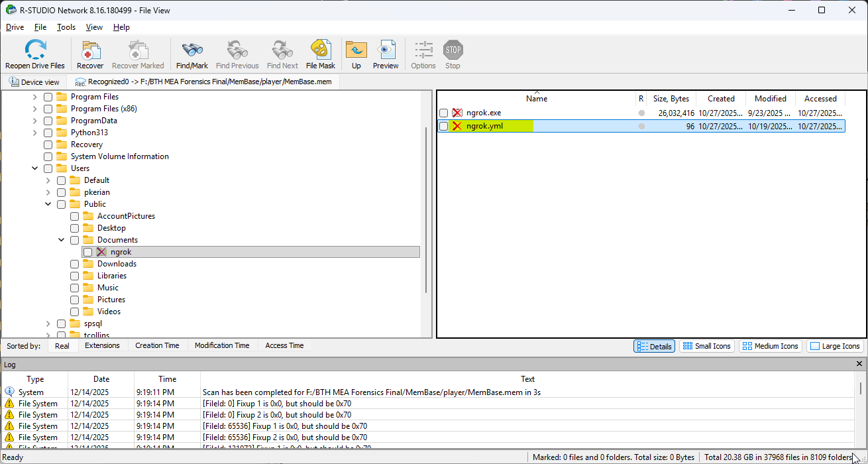
Task: Sort by the Size, Bytes column header
Action: click(671, 99)
